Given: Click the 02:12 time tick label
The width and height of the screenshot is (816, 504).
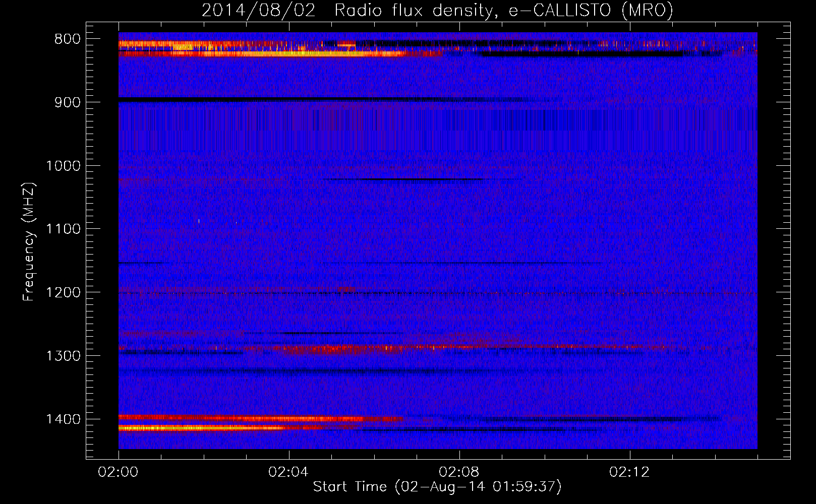Looking at the screenshot, I should (629, 472).
